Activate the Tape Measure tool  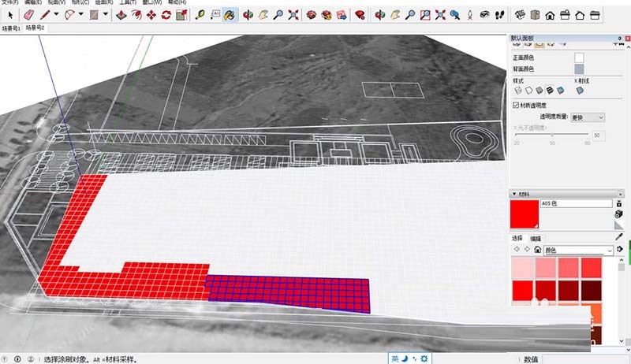pos(200,15)
